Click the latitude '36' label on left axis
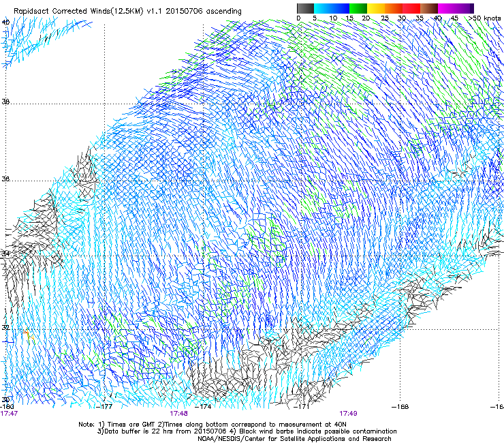504x443 pixels. [x=5, y=179]
